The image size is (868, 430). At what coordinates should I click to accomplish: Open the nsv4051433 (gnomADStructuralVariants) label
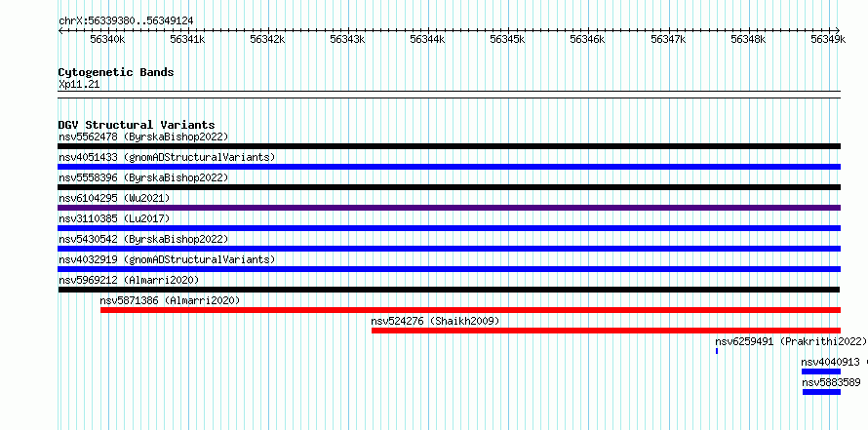point(167,157)
